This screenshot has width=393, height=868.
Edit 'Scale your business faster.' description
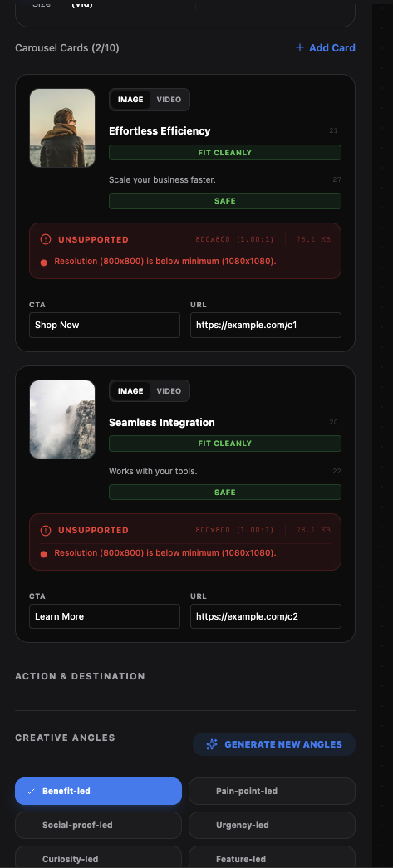tap(162, 180)
